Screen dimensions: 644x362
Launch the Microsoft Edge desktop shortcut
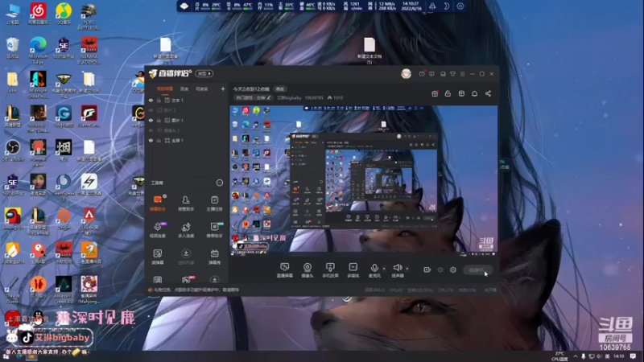click(38, 50)
